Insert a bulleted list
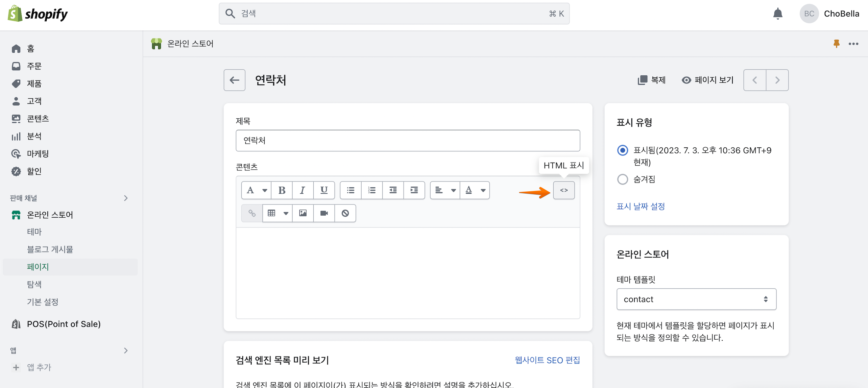The height and width of the screenshot is (388, 868). tap(351, 190)
